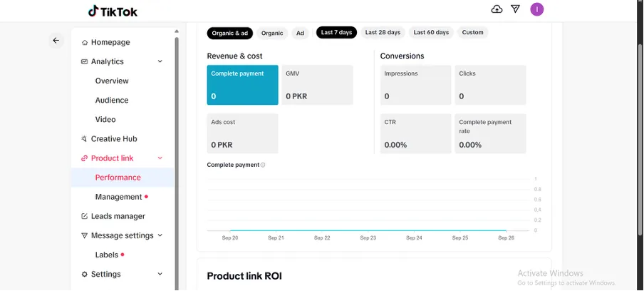This screenshot has height=291, width=644.
Task: Go back with the left arrow button
Action: click(x=56, y=40)
